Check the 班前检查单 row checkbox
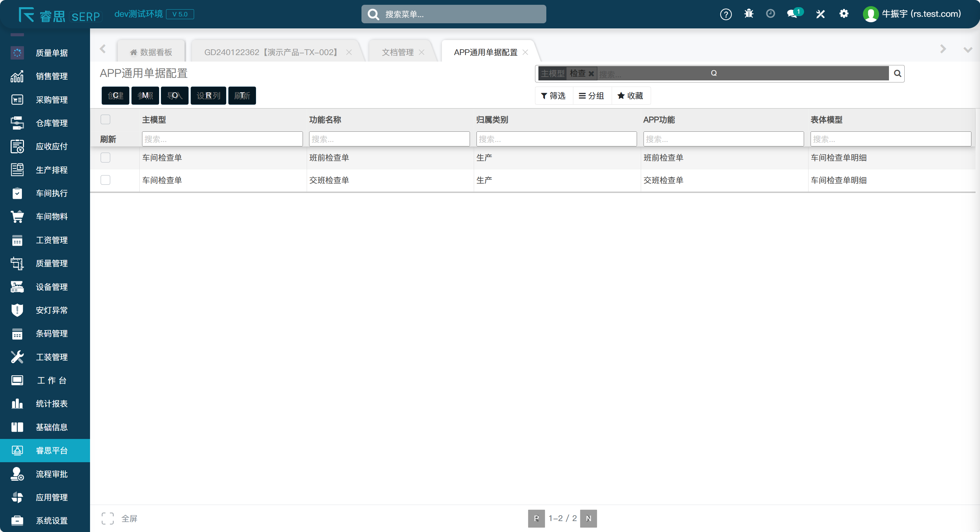This screenshot has height=532, width=980. click(x=105, y=157)
